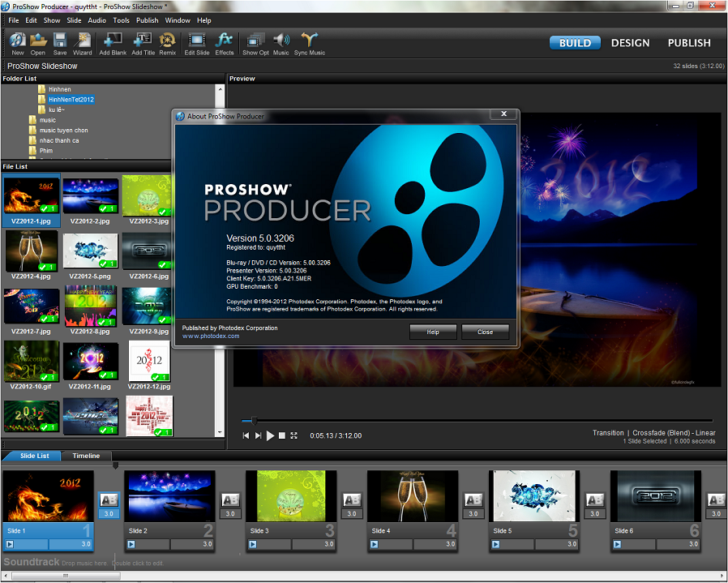Viewport: 728px width, 583px height.
Task: Click the Add Blank slide icon
Action: pyautogui.click(x=113, y=44)
